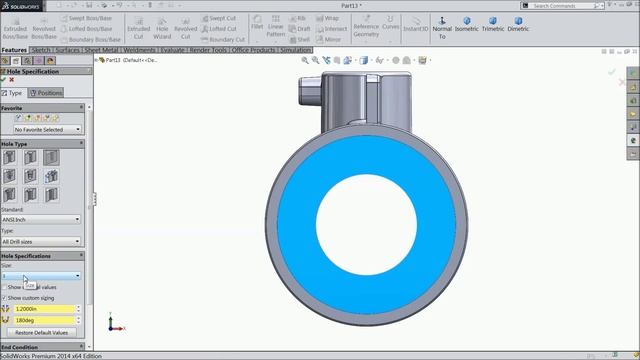The width and height of the screenshot is (640, 360).
Task: Select the Countersink hole type icon
Action: 30,157
